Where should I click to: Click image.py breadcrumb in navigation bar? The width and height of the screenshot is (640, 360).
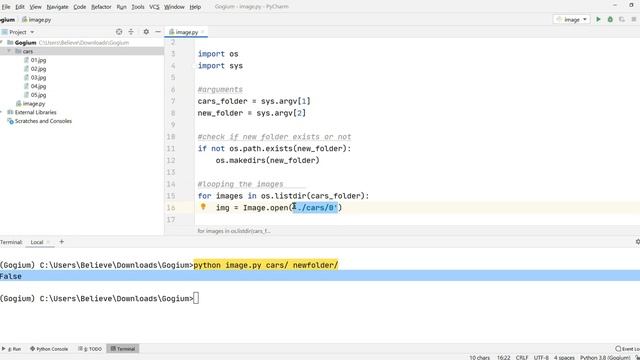coord(40,20)
